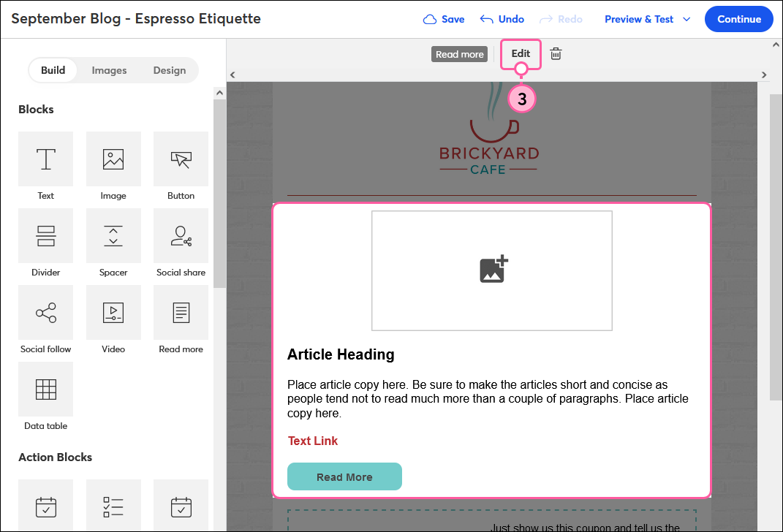
Task: Click the Article Heading text
Action: [341, 354]
